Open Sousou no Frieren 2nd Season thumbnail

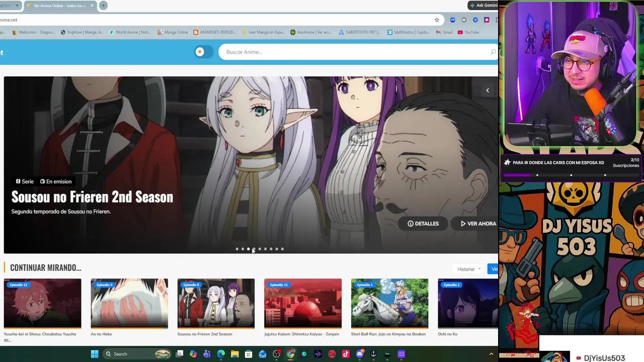[216, 303]
